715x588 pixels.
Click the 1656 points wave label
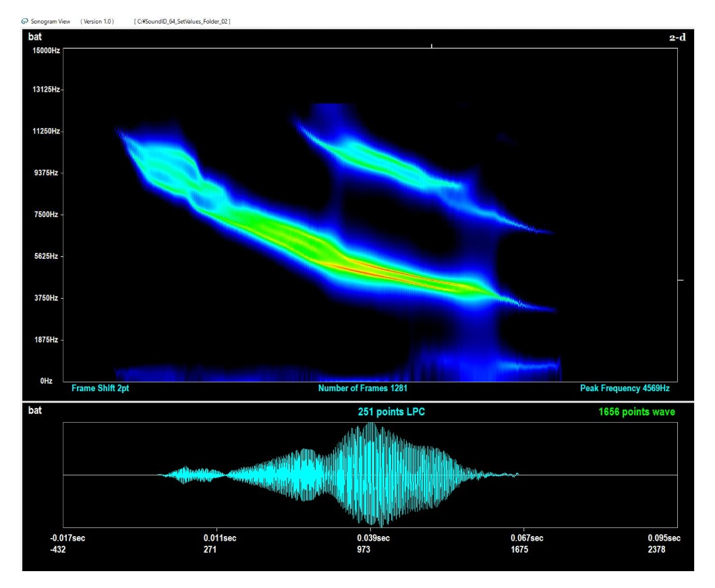pyautogui.click(x=636, y=411)
